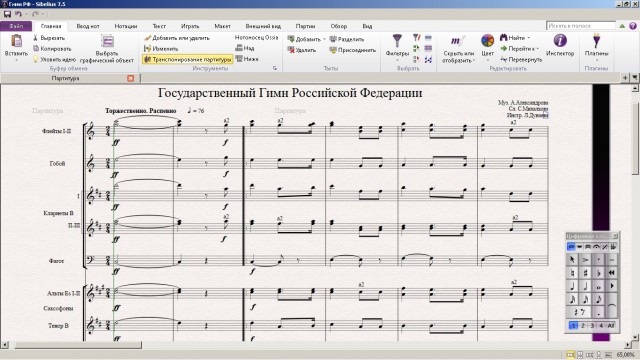Open the Добавить bars dropdown arrow

tap(324, 39)
